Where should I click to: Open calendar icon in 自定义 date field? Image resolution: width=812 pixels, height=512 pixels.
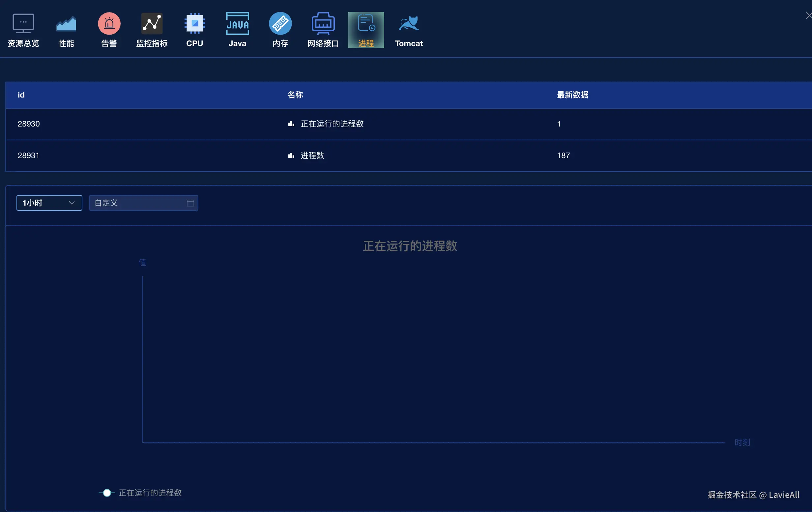pyautogui.click(x=190, y=203)
